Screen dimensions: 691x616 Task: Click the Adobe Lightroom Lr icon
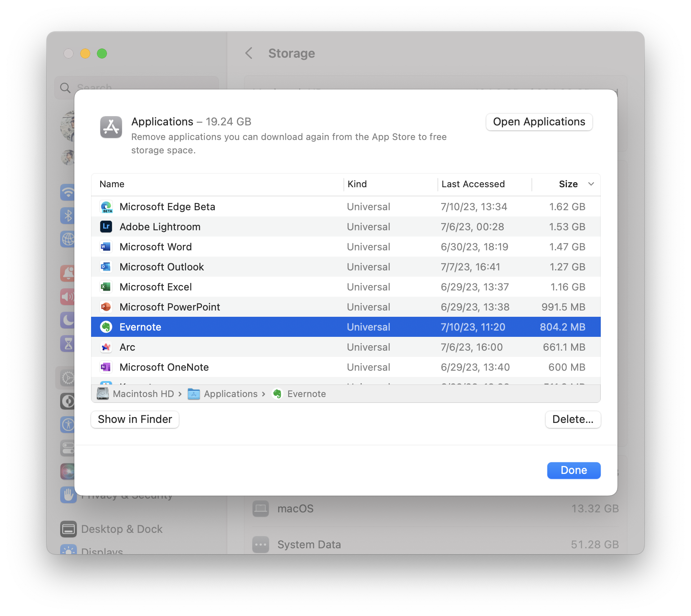(106, 227)
